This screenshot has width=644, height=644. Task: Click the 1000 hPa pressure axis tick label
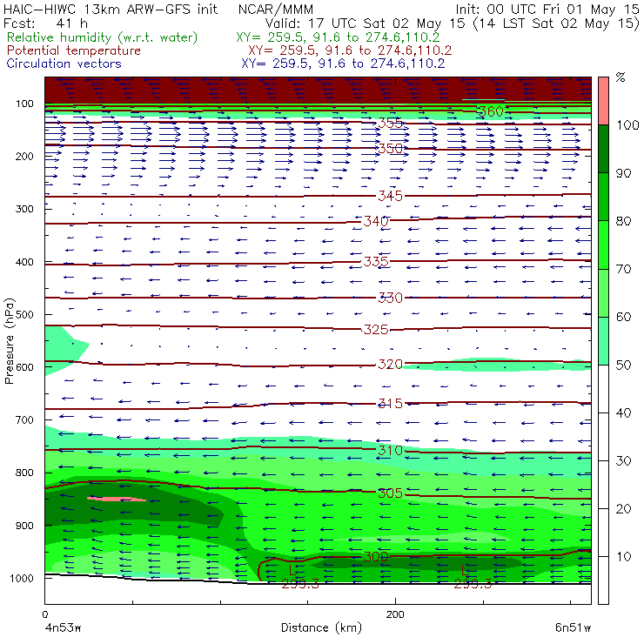[21, 578]
